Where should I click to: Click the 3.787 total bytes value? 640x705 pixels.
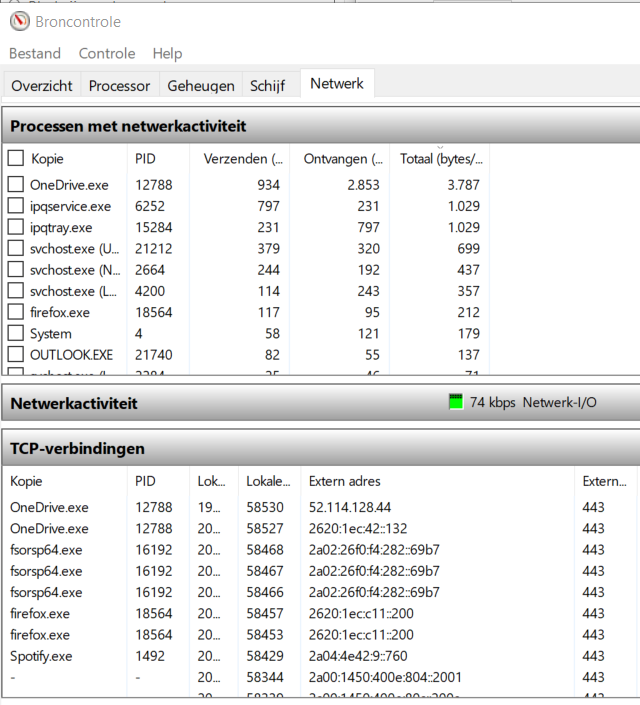click(463, 185)
